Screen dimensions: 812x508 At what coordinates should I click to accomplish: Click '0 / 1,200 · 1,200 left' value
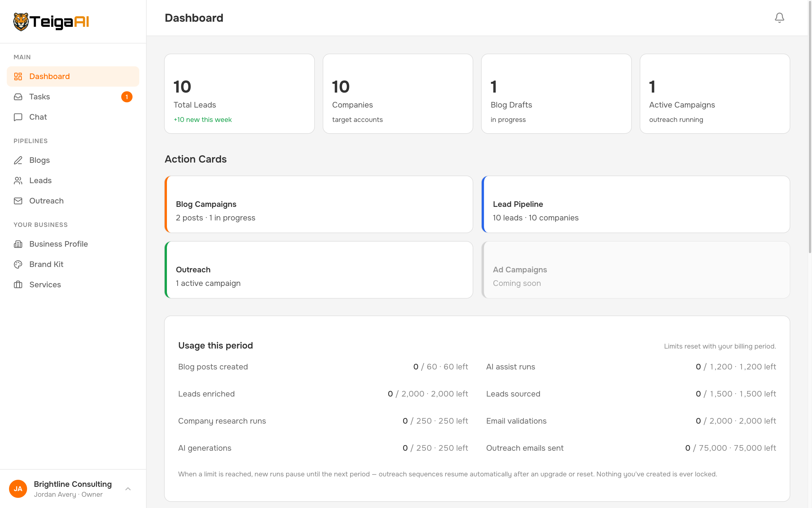click(x=736, y=367)
